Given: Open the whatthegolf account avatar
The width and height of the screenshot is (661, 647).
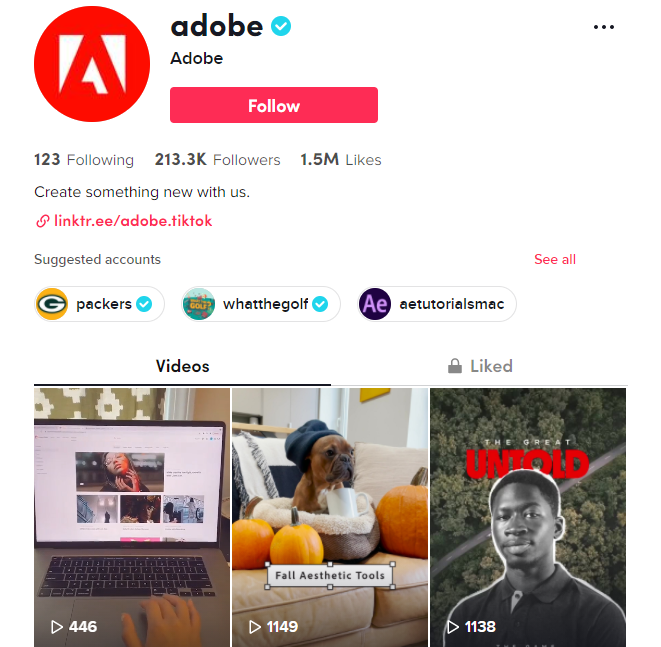Looking at the screenshot, I should pyautogui.click(x=199, y=304).
